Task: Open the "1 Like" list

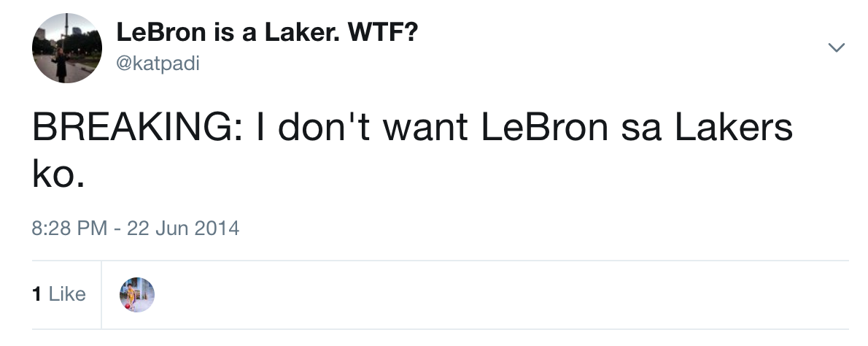Action: (x=59, y=294)
